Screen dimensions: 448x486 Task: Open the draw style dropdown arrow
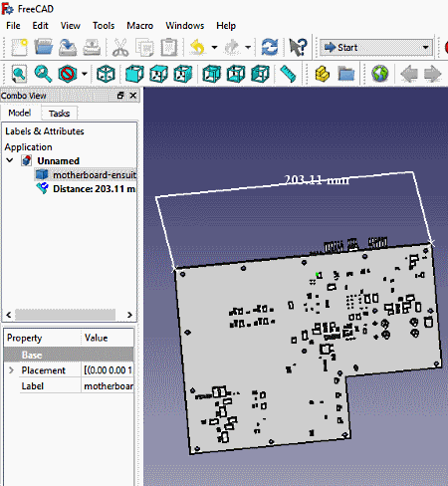click(85, 74)
